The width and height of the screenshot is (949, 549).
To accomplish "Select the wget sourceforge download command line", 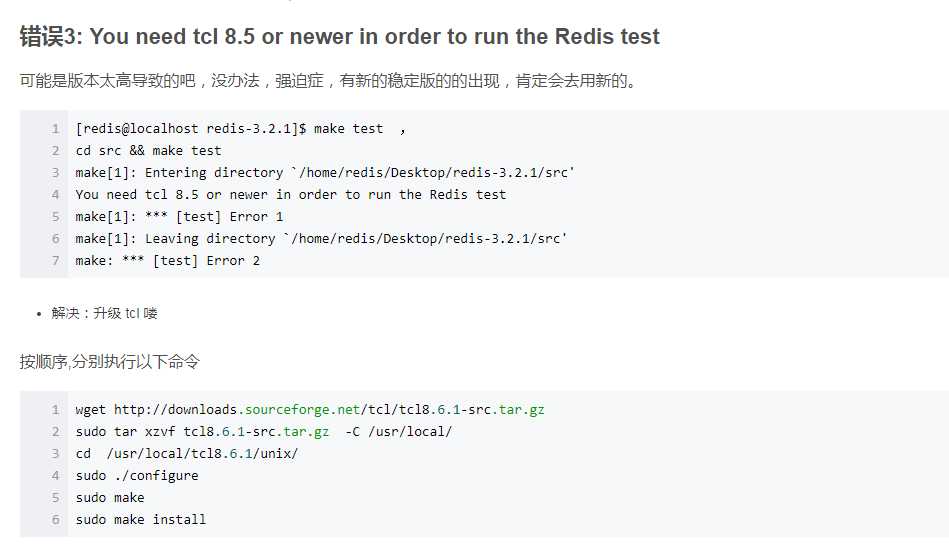I will pyautogui.click(x=310, y=410).
